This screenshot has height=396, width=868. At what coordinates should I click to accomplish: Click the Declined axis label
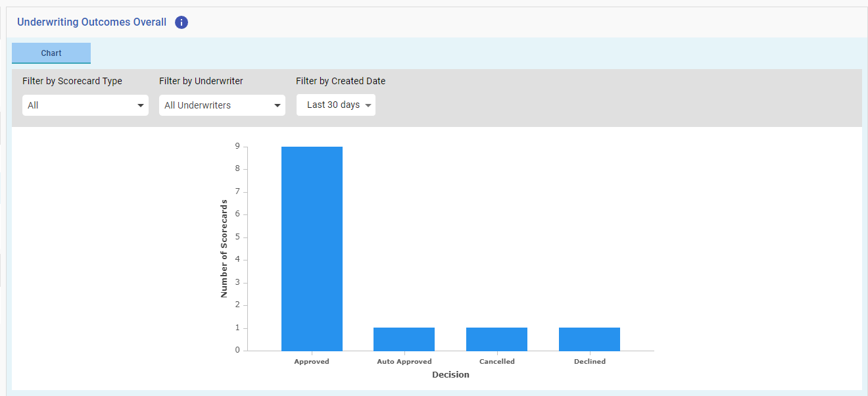(590, 362)
